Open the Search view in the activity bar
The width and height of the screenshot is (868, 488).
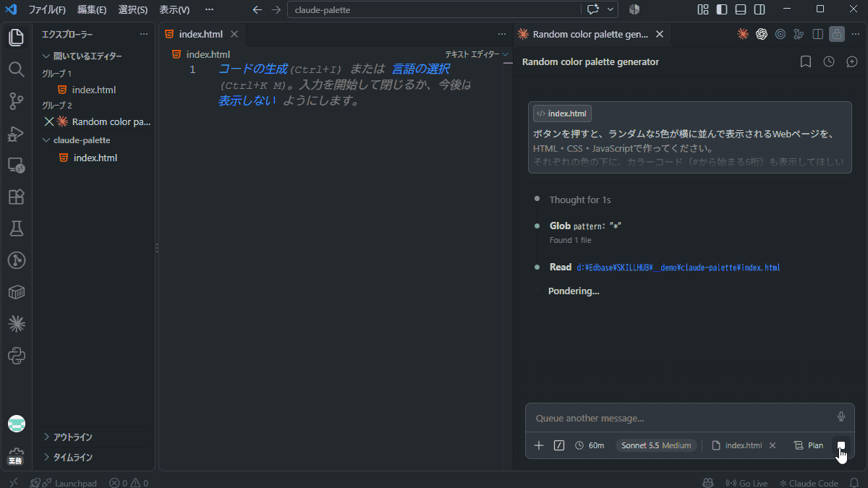pyautogui.click(x=16, y=69)
